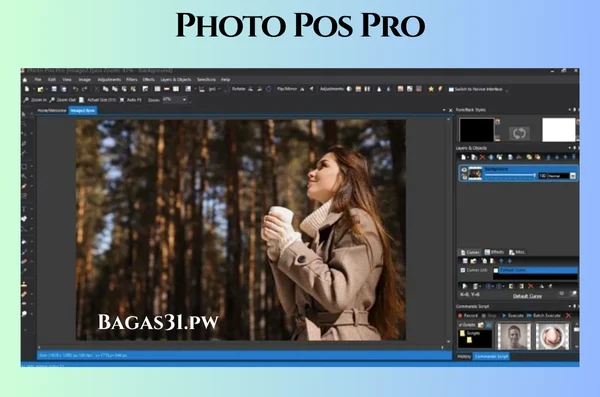600x397 pixels.
Task: Adjust the Background layer opacity slider
Action: (x=510, y=176)
